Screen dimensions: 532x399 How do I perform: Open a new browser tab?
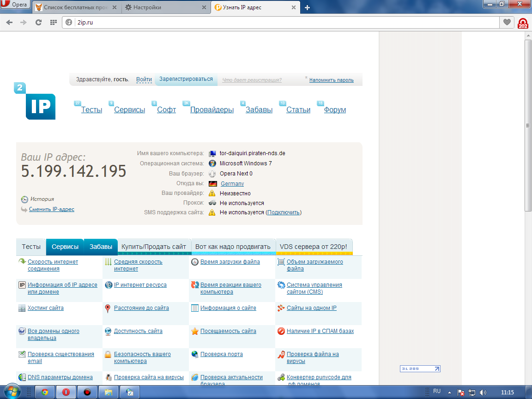click(307, 7)
